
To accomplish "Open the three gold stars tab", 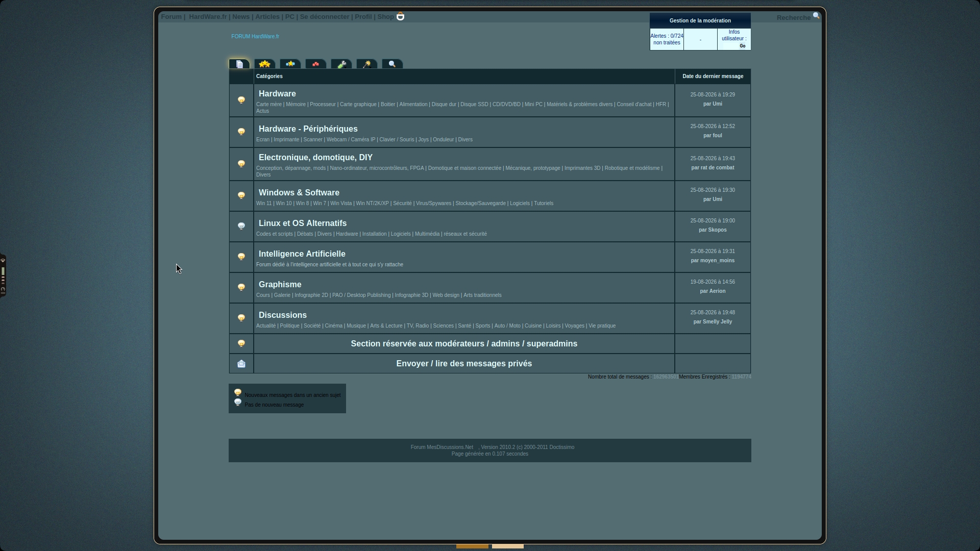I will 265,64.
